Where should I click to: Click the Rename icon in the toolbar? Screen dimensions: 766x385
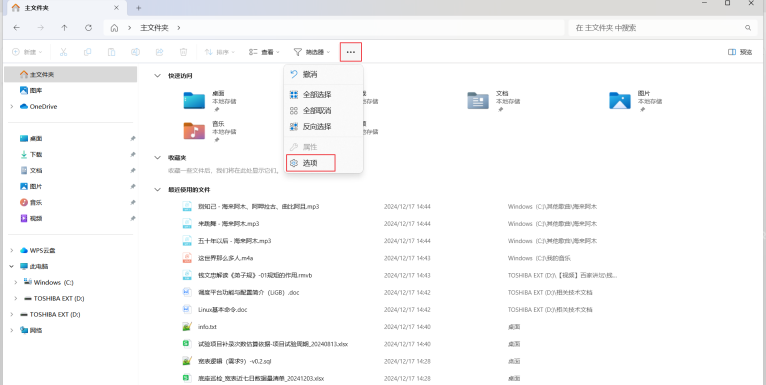(x=135, y=52)
